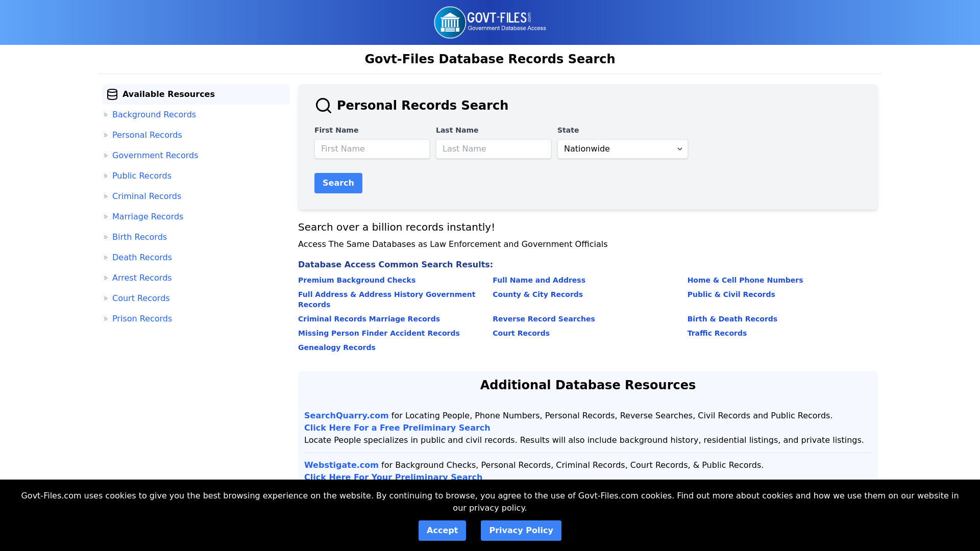Click the search magnifier icon

tap(323, 105)
